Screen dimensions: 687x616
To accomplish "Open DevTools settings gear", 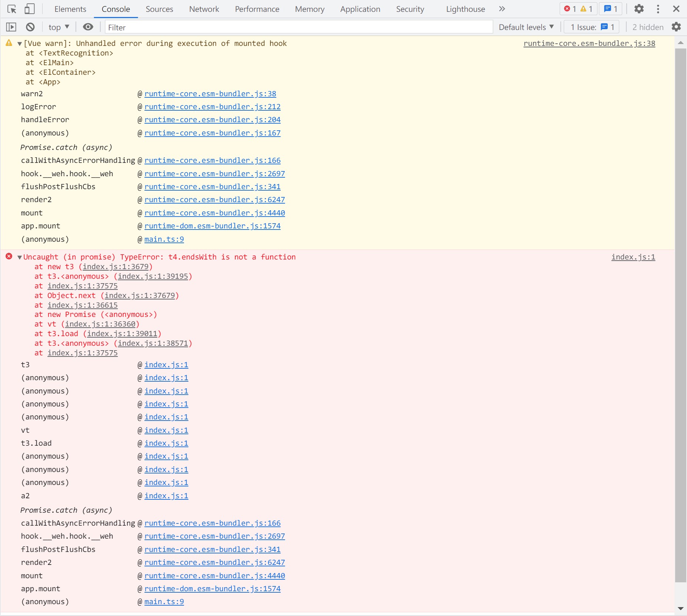I will 640,9.
